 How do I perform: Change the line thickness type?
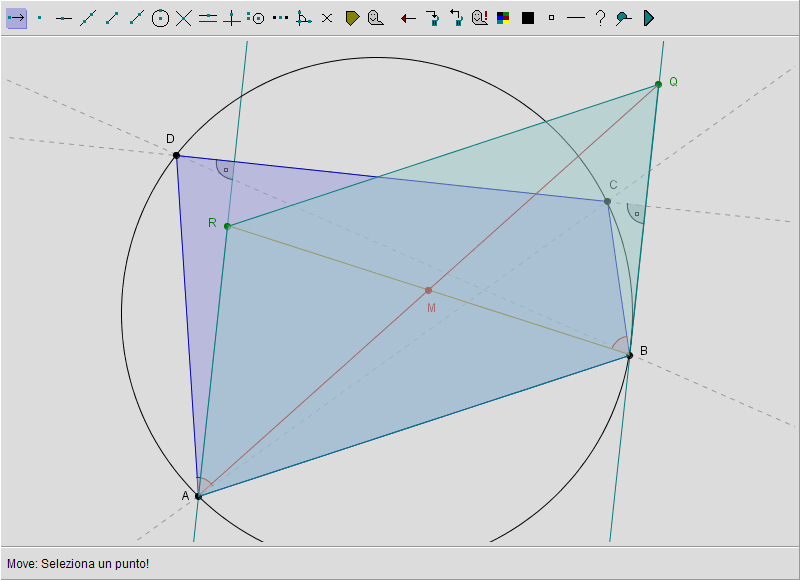tap(575, 18)
